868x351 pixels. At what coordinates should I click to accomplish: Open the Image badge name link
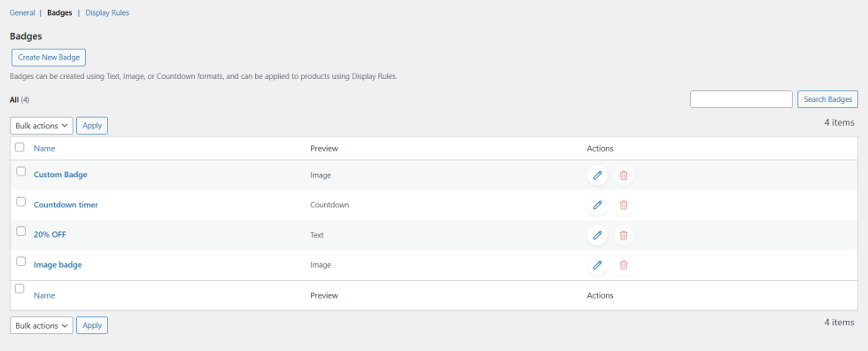(58, 265)
